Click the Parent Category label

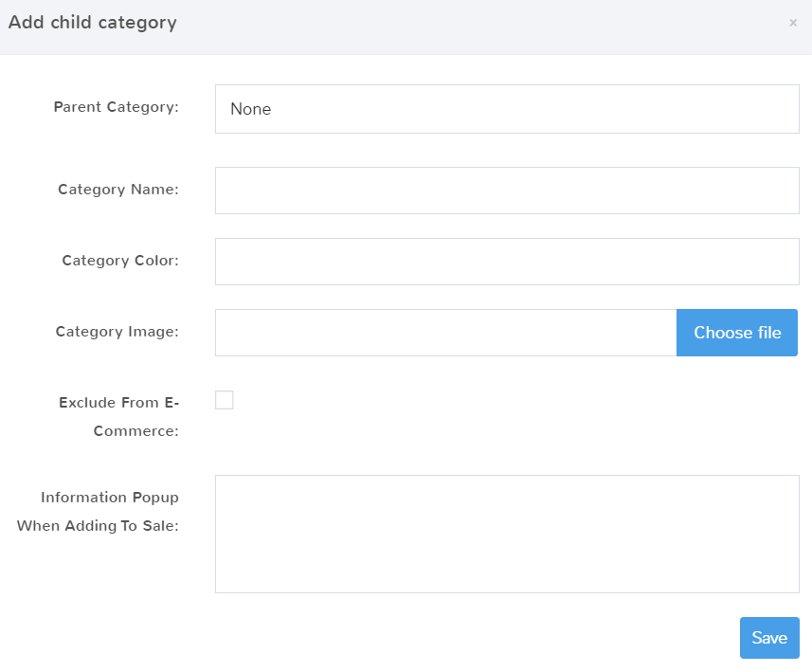point(116,107)
